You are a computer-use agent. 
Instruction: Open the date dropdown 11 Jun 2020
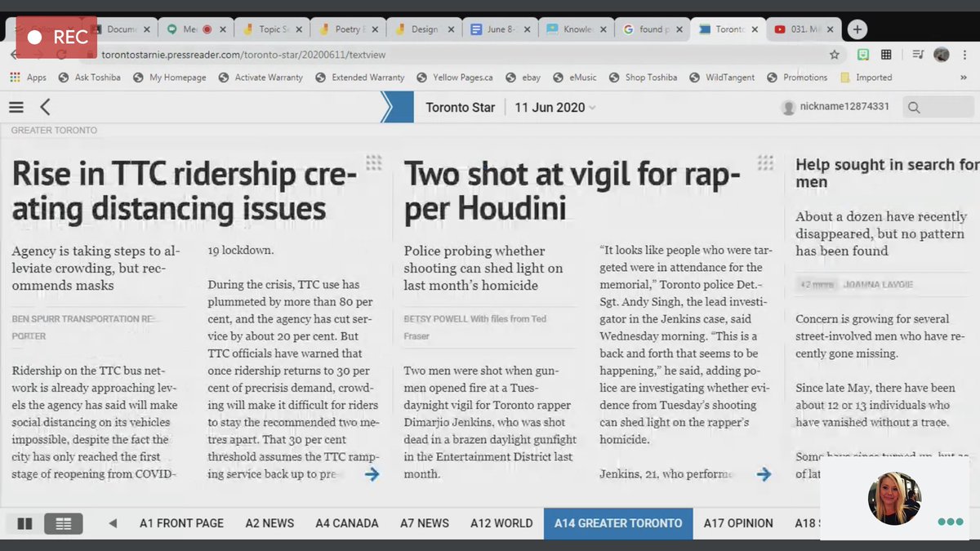tap(555, 107)
